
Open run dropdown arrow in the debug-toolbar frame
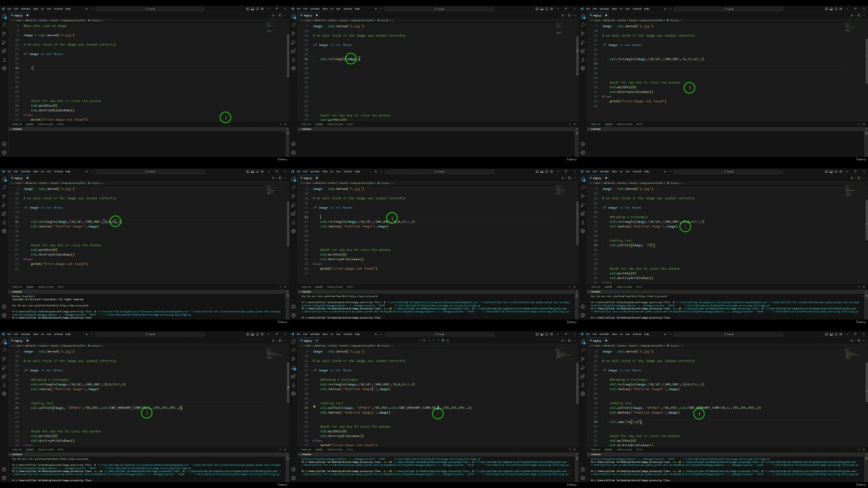coord(566,340)
